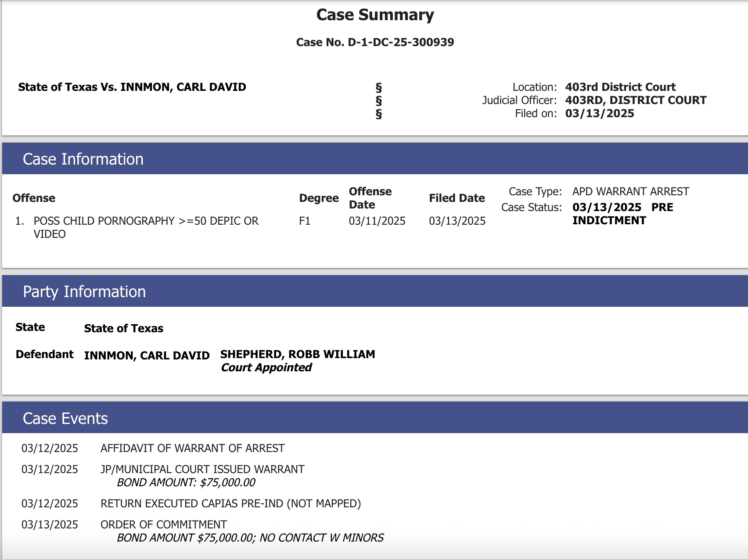Click the JP/MUNICIPAL COURT ISSUED WARRANT event
The image size is (748, 560).
pos(202,469)
